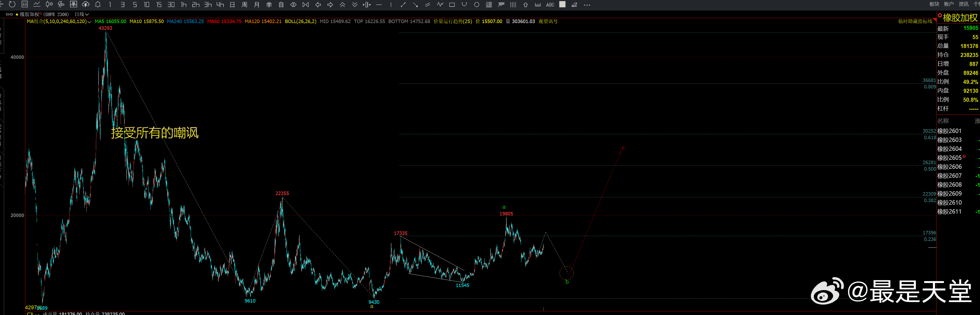The width and height of the screenshot is (980, 315).
Task: Select the eraser tool icon
Action: [574, 5]
